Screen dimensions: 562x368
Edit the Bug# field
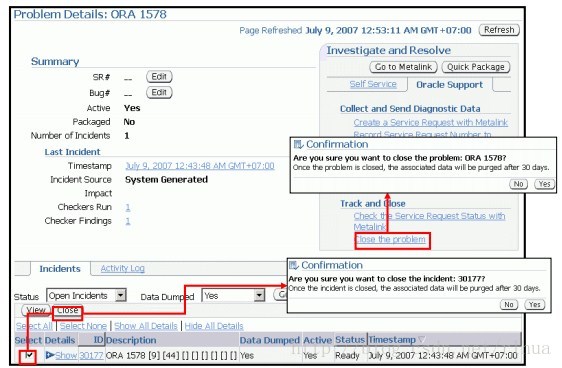click(x=159, y=92)
